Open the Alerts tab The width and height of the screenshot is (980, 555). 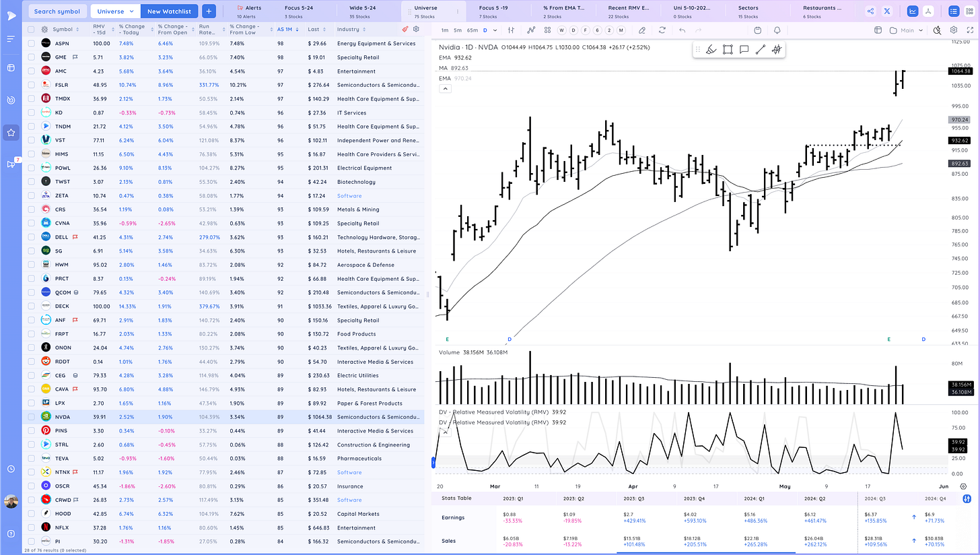249,11
